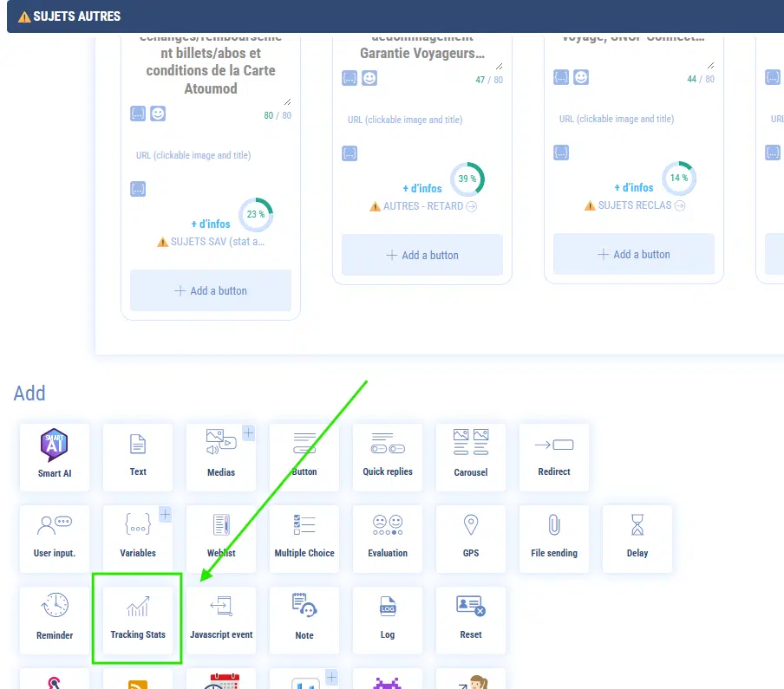Insert a Text element
This screenshot has width=784, height=689.
[x=138, y=457]
